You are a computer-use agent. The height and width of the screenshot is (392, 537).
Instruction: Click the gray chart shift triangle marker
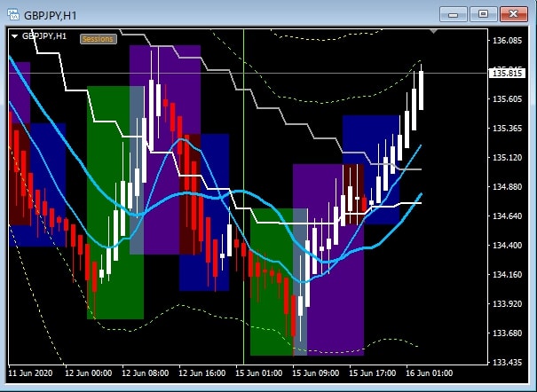point(433,31)
